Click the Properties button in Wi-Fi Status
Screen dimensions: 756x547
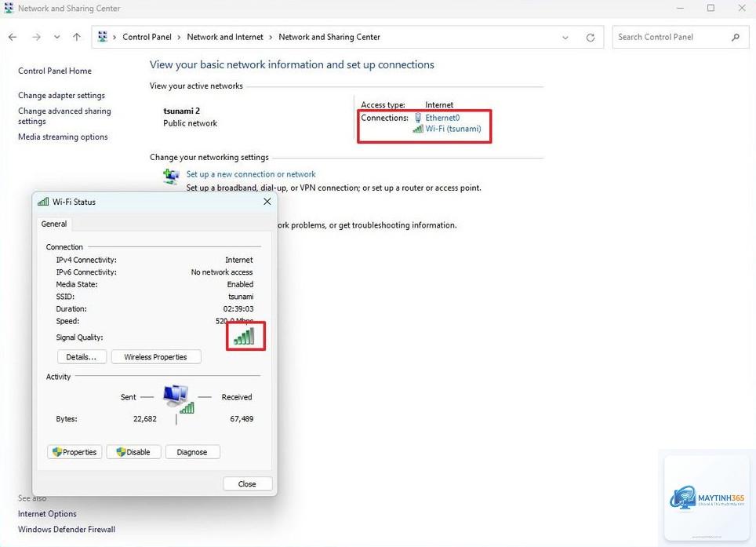coord(75,452)
